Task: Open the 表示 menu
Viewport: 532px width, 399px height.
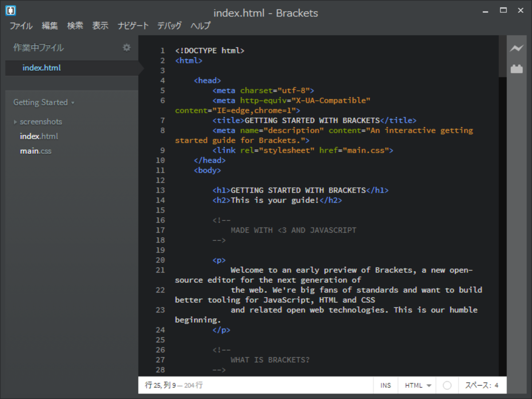Action: 100,26
